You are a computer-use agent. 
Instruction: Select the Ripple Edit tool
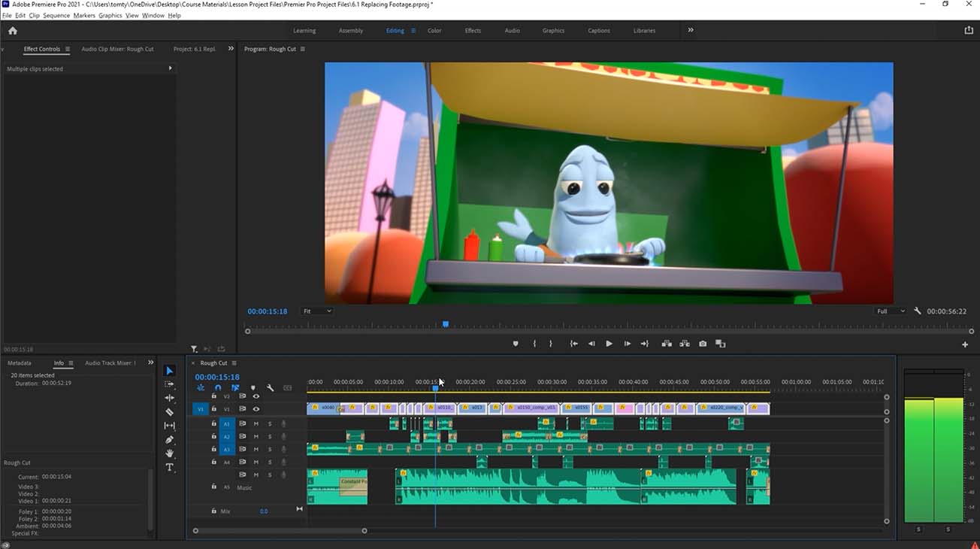[x=169, y=398]
